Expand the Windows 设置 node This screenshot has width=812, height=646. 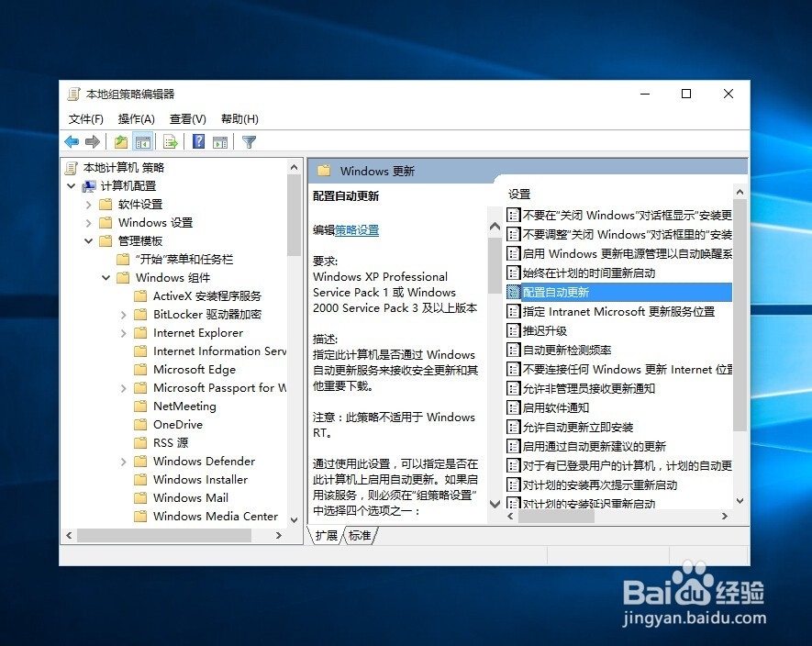pyautogui.click(x=89, y=223)
